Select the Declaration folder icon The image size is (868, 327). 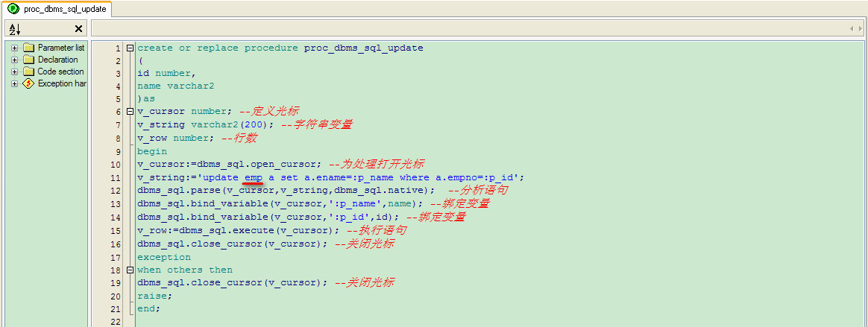tap(28, 60)
